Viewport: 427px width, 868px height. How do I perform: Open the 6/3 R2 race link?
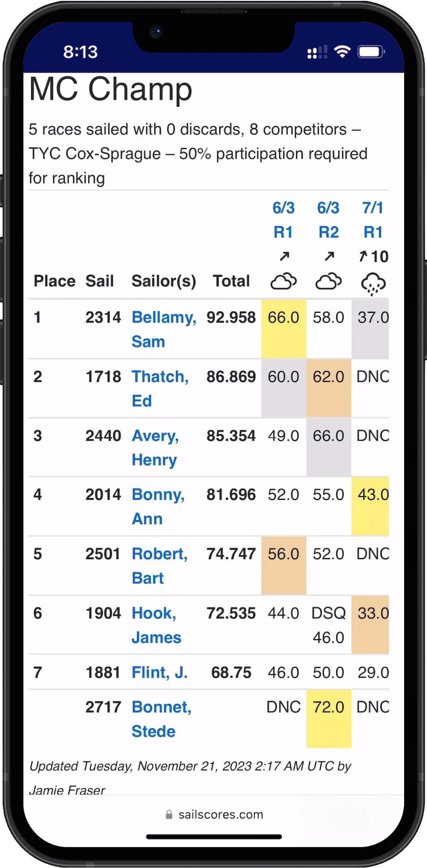(x=328, y=220)
